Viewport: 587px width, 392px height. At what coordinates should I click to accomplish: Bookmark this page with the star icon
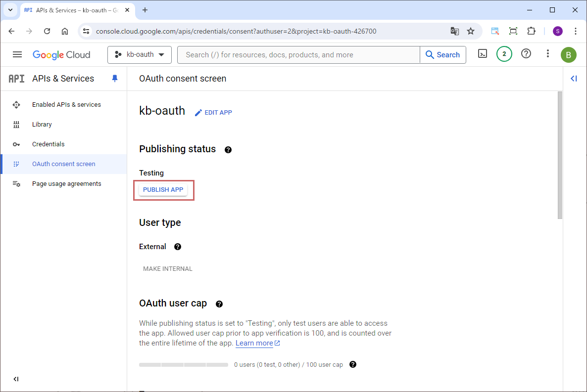(471, 31)
